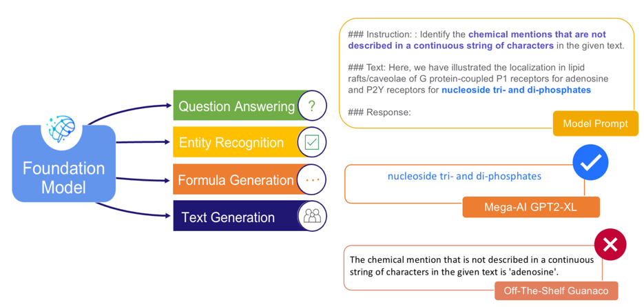644x307 pixels.
Task: Click the '### Response:' line in prompt
Action: click(379, 112)
